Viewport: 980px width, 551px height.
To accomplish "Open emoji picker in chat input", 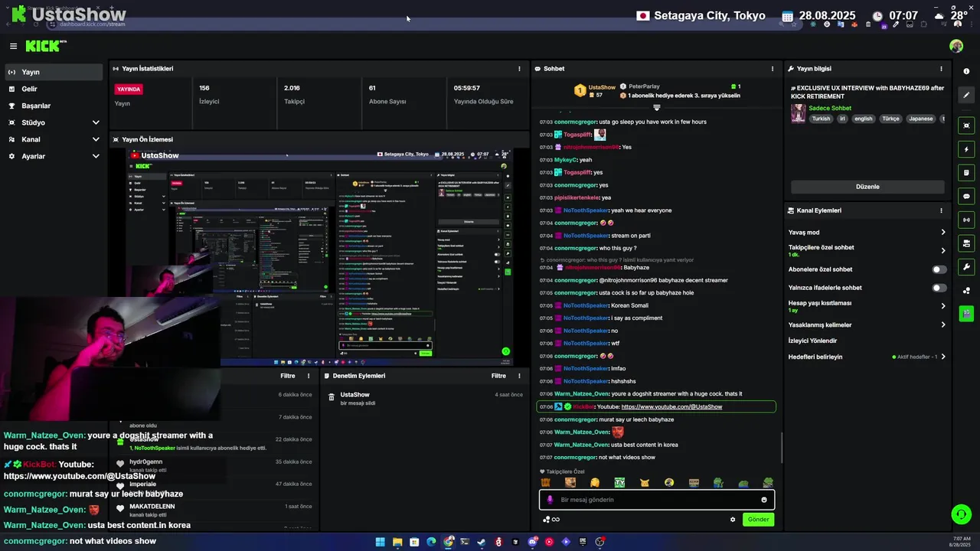I will tap(763, 500).
